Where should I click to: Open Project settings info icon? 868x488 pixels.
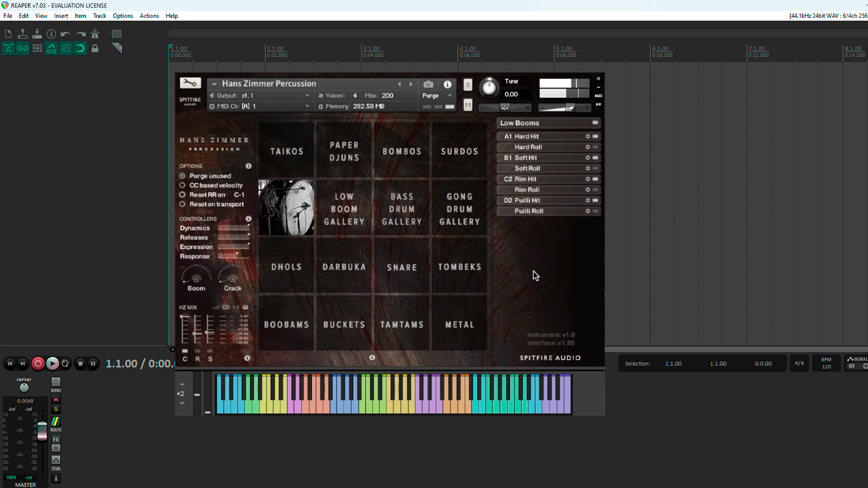(51, 34)
